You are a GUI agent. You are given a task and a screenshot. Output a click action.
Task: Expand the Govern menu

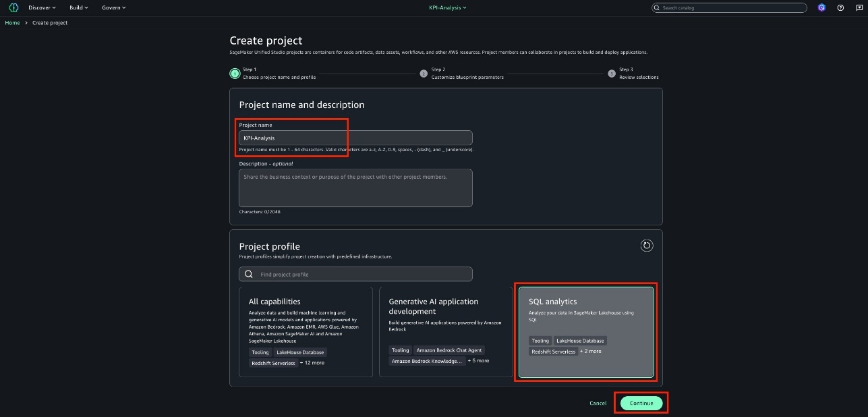tap(113, 7)
